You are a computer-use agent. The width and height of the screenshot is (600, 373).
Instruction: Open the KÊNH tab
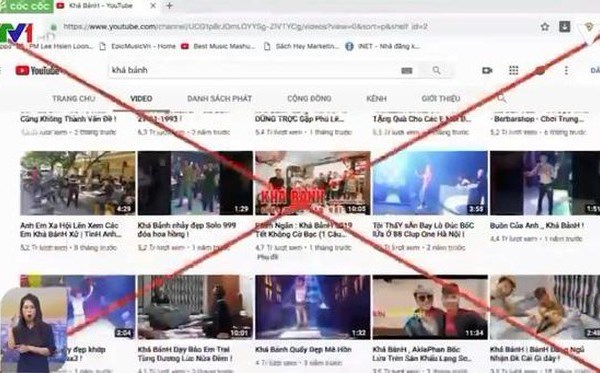[377, 99]
